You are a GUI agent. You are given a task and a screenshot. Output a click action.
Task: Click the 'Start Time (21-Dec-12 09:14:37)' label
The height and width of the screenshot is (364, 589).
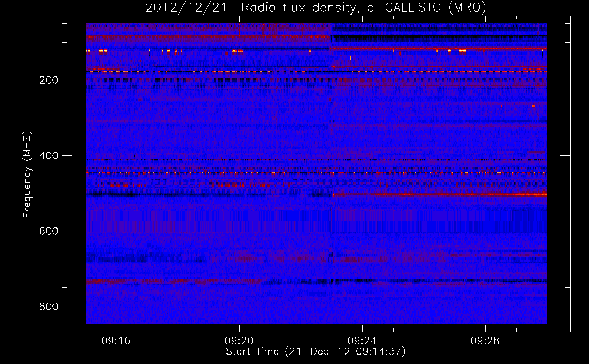[316, 352]
